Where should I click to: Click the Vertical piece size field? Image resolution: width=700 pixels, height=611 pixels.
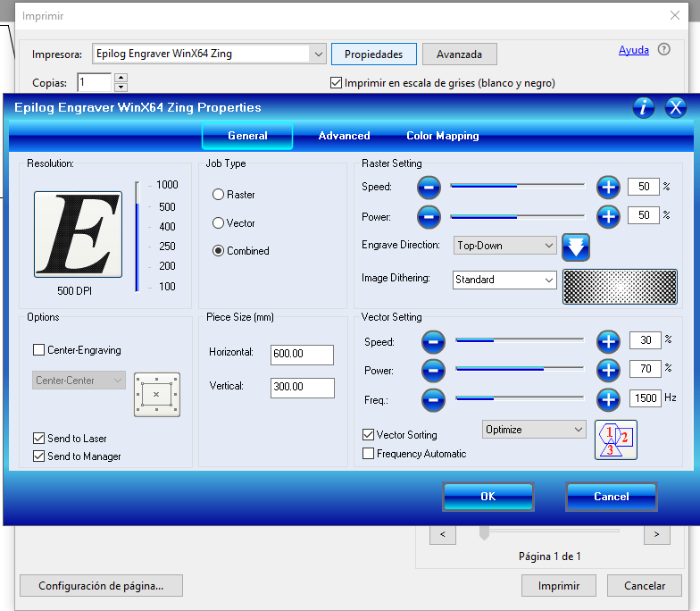tap(302, 388)
